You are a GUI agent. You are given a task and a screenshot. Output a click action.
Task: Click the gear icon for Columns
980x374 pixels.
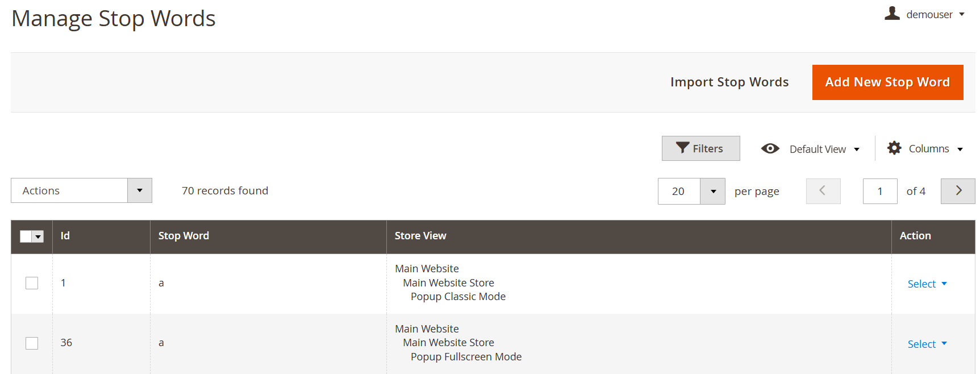coord(894,148)
